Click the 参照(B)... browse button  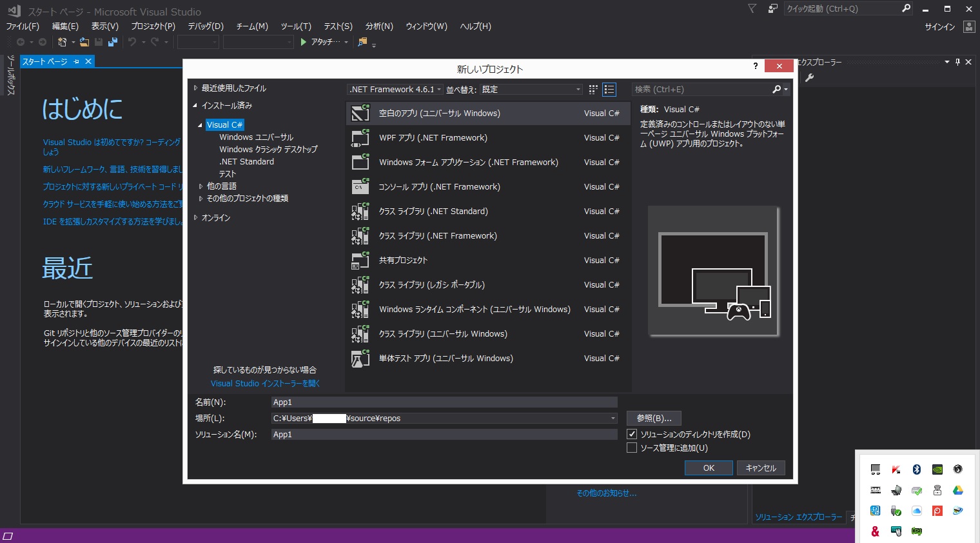[x=654, y=419]
